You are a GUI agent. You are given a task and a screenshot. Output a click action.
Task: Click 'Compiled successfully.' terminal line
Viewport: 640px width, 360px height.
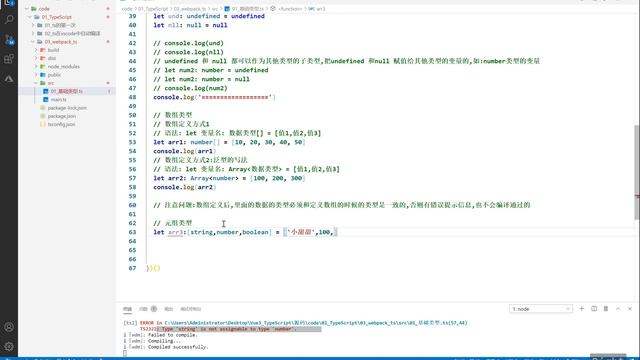click(x=178, y=347)
